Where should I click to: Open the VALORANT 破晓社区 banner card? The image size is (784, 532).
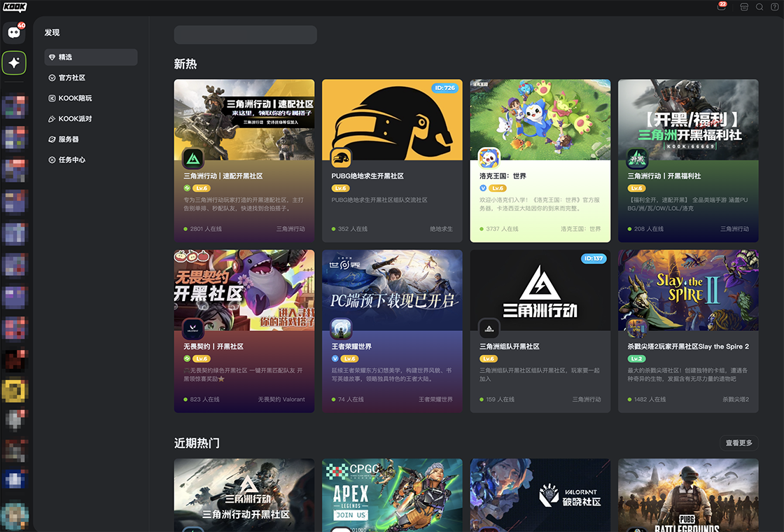[540, 495]
